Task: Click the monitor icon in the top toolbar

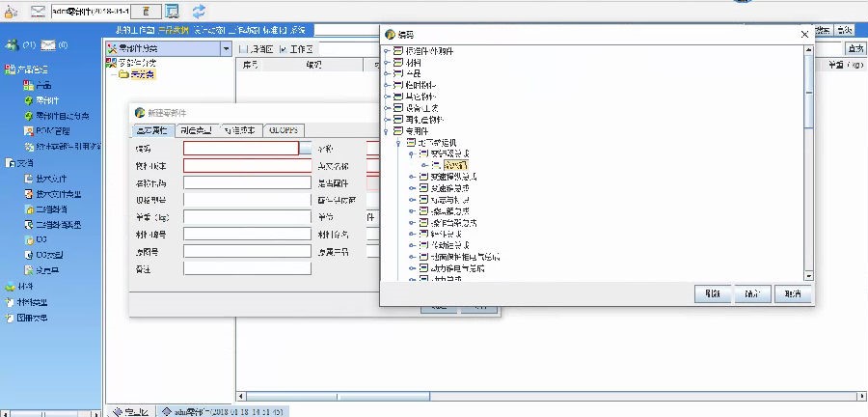Action: coord(172,12)
